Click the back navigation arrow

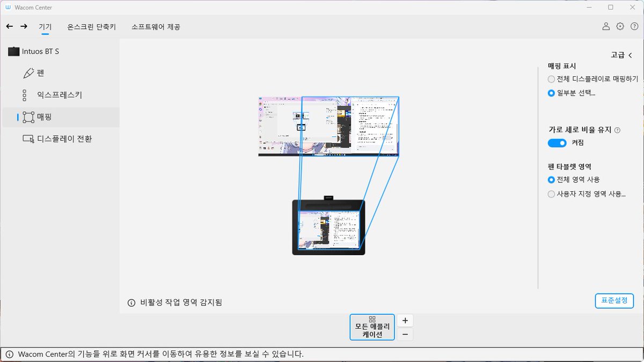coord(9,26)
